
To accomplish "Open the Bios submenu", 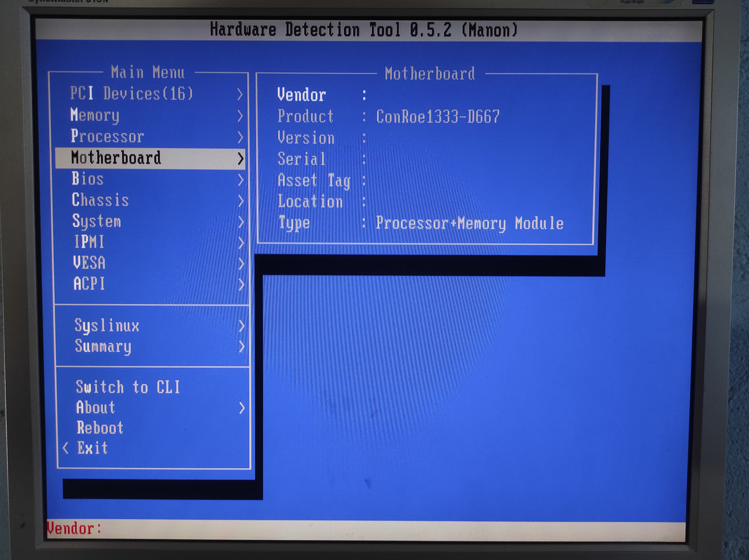I will pos(88,179).
